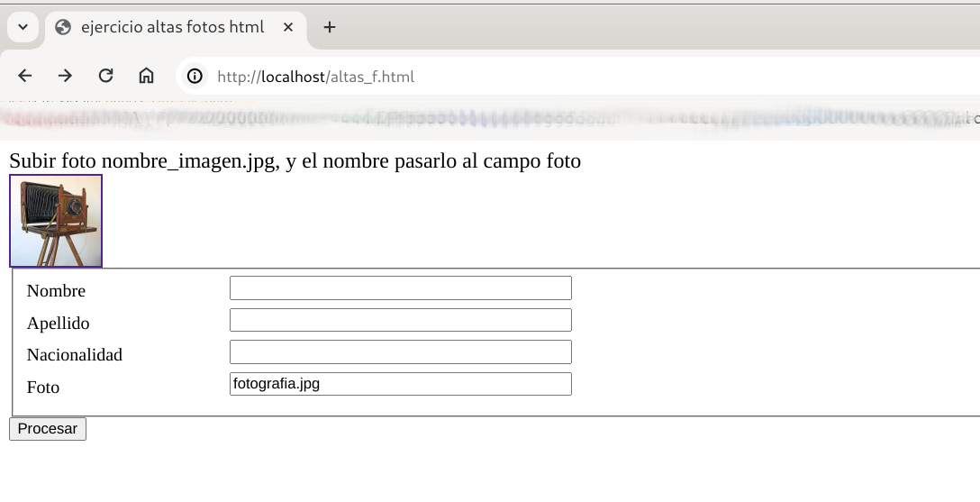Select the ejercicio altas fotos html tab

click(172, 27)
